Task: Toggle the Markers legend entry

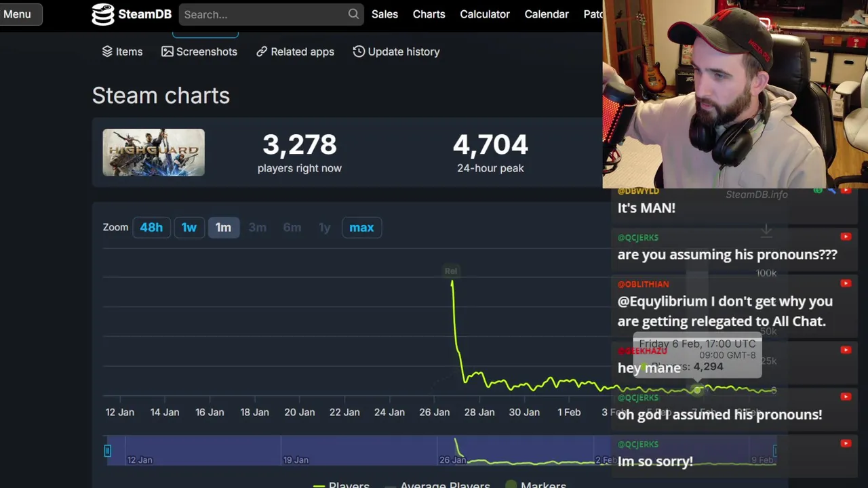Action: tap(536, 485)
